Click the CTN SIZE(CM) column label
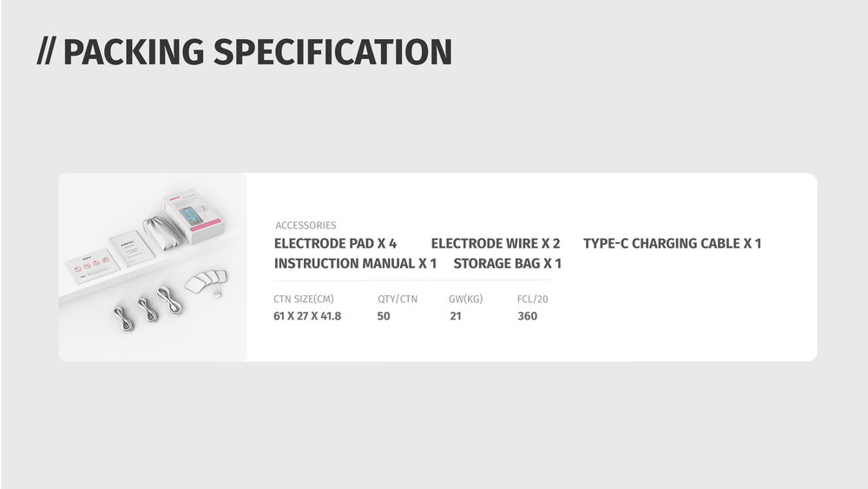This screenshot has width=868, height=489. (303, 299)
